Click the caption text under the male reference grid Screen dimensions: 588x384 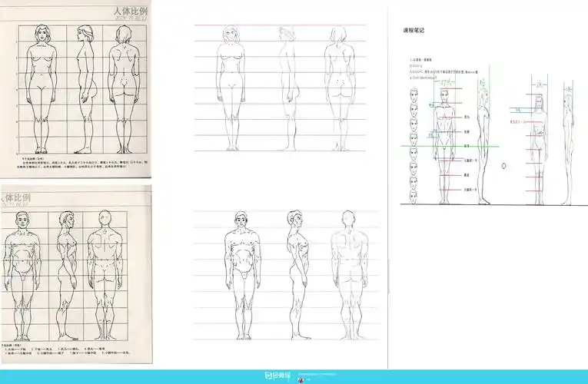pyautogui.click(x=65, y=349)
